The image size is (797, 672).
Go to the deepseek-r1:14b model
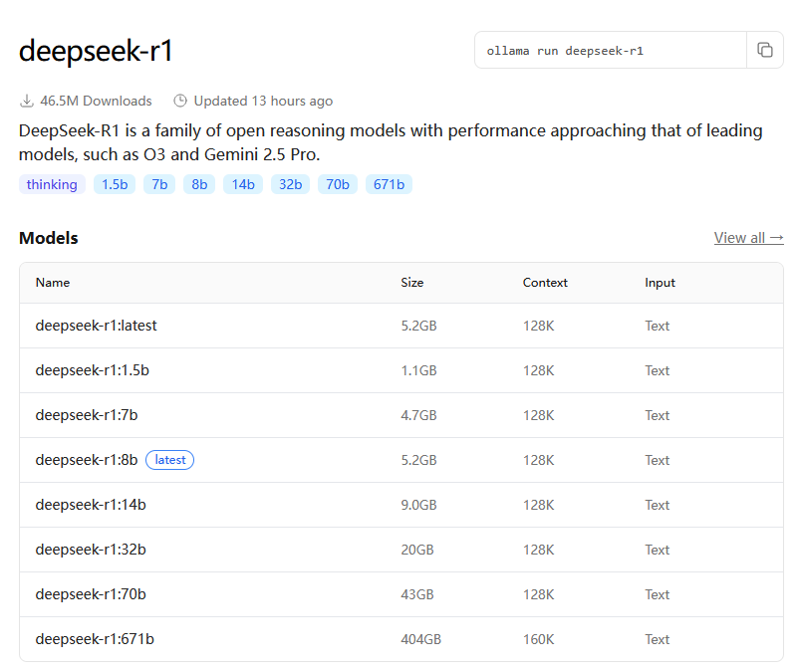tap(91, 505)
